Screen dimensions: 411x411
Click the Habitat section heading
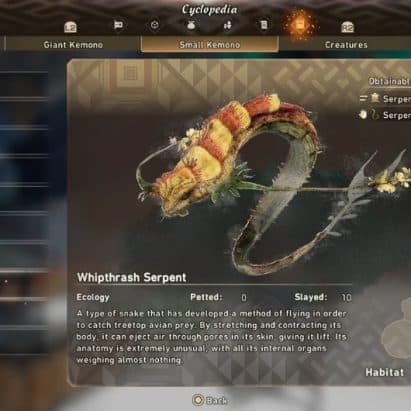(385, 372)
